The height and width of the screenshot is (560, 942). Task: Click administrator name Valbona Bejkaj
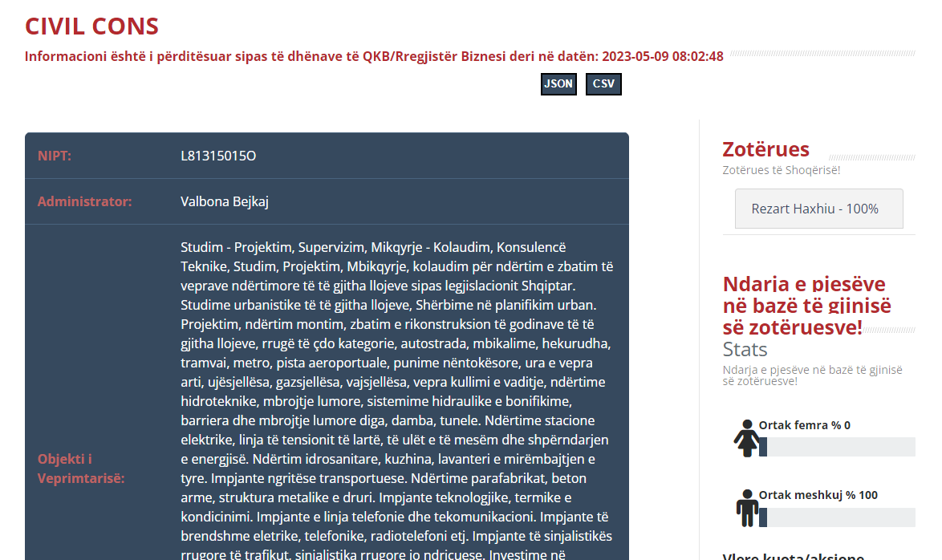pos(225,201)
